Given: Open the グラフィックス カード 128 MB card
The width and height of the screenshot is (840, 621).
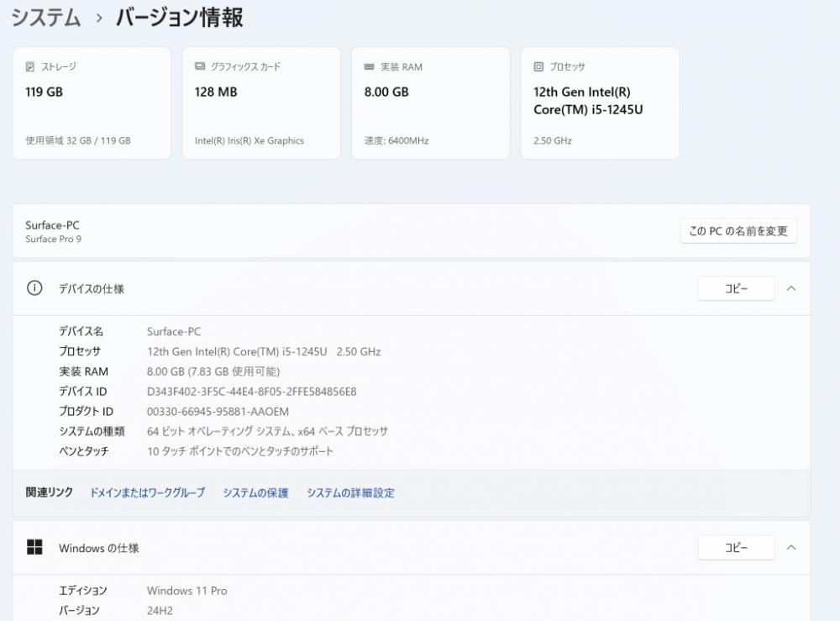Looking at the screenshot, I should pyautogui.click(x=261, y=103).
